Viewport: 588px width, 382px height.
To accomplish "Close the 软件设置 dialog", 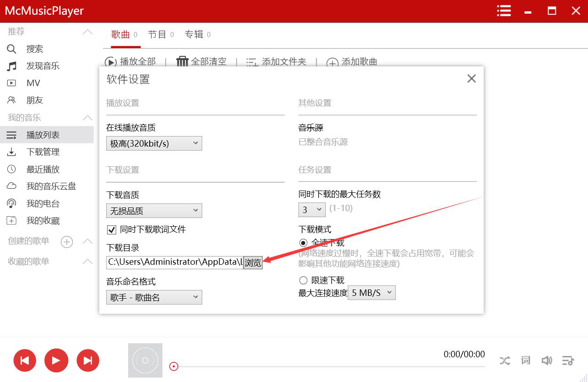I will [472, 79].
